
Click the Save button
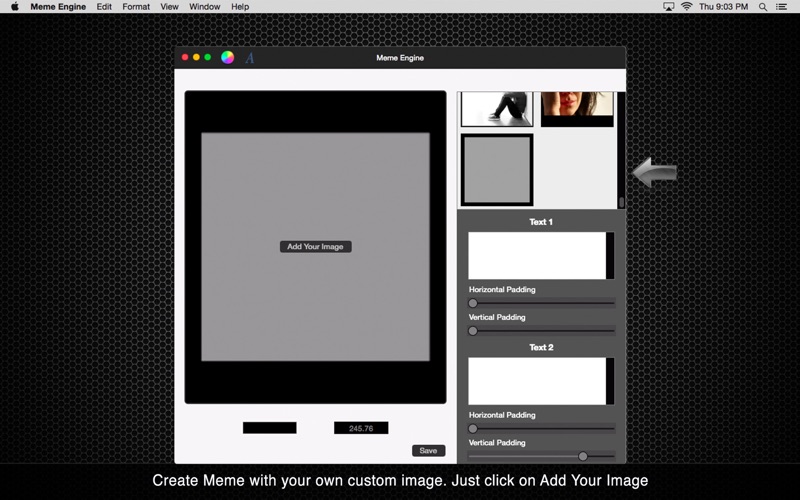(x=428, y=451)
